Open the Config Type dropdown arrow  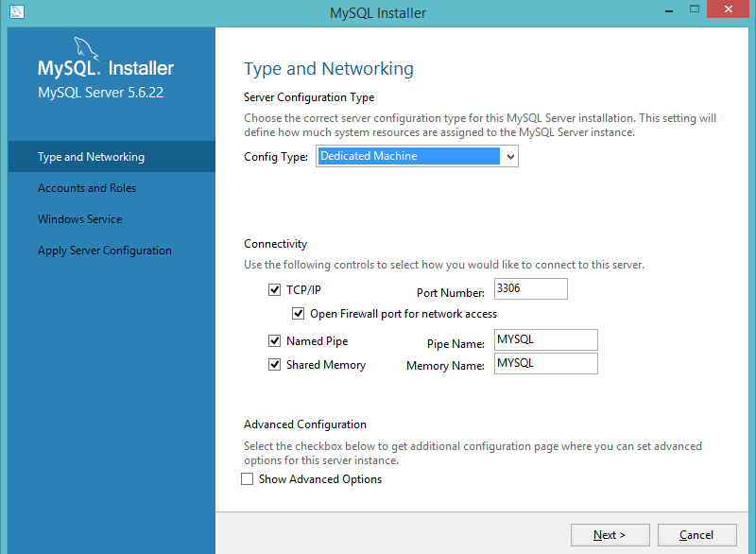pyautogui.click(x=510, y=156)
